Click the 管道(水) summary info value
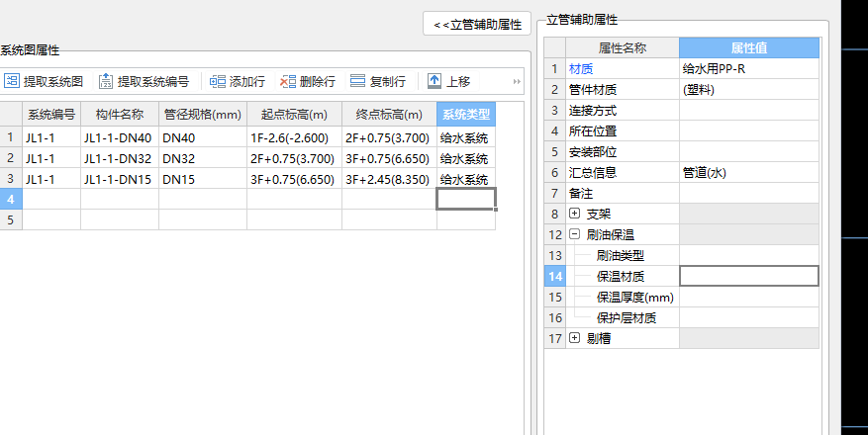The width and height of the screenshot is (868, 435). [x=749, y=172]
